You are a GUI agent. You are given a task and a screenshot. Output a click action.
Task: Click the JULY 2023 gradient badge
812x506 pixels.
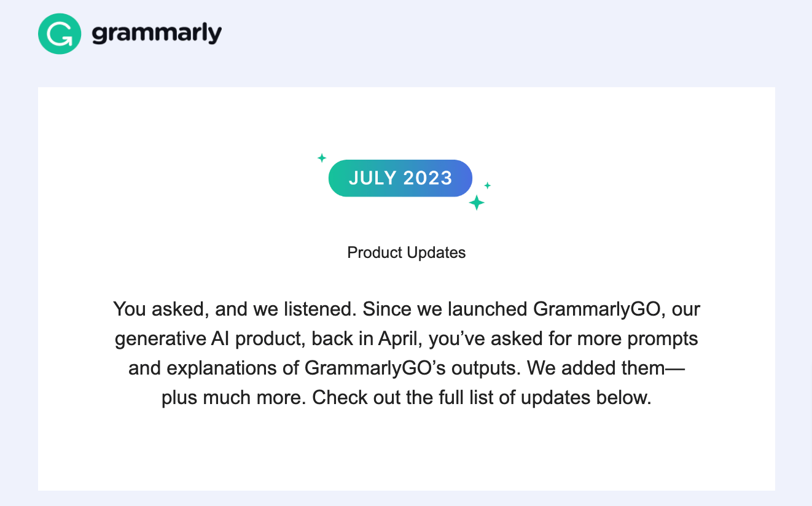pos(400,178)
